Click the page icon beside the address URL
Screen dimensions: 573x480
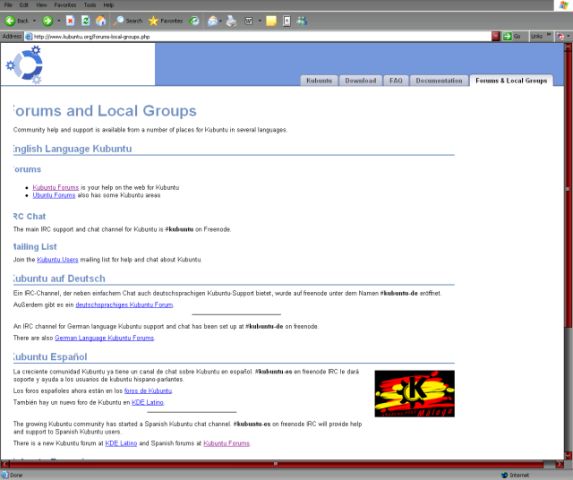pos(29,37)
